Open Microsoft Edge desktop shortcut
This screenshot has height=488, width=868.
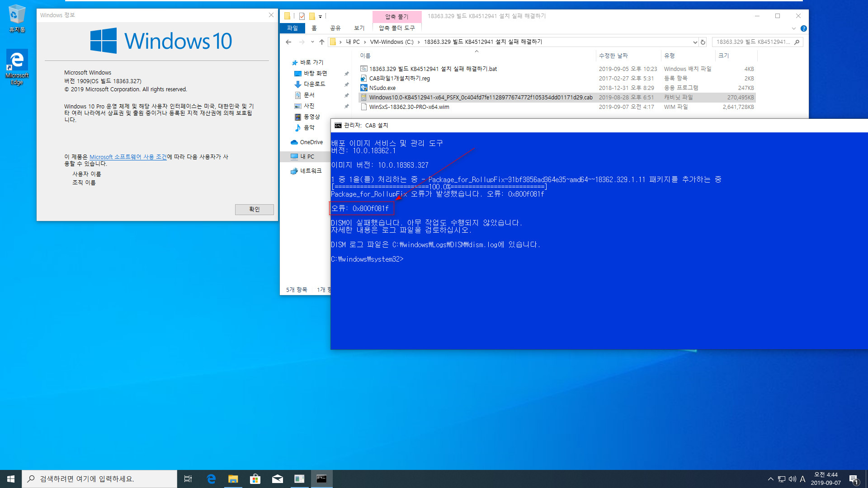17,67
